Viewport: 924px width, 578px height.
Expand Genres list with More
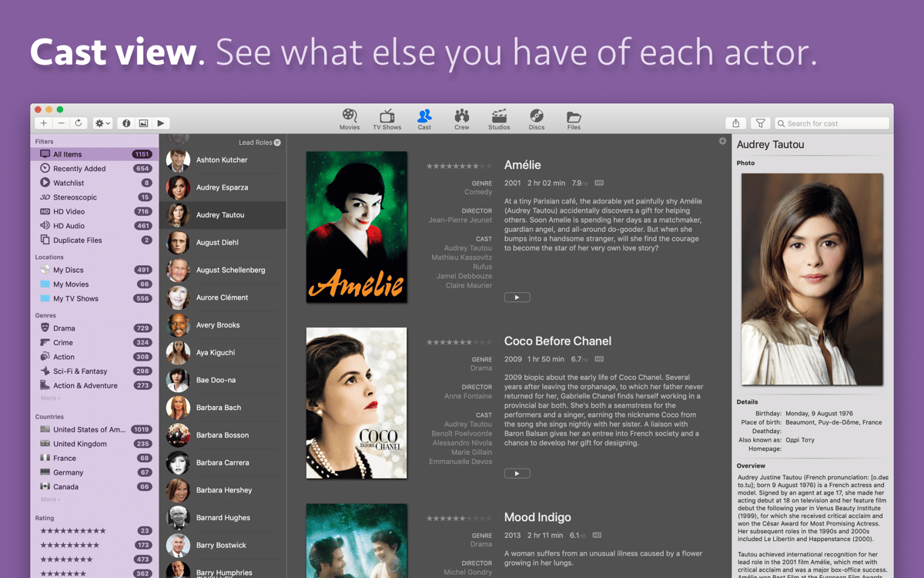(50, 398)
